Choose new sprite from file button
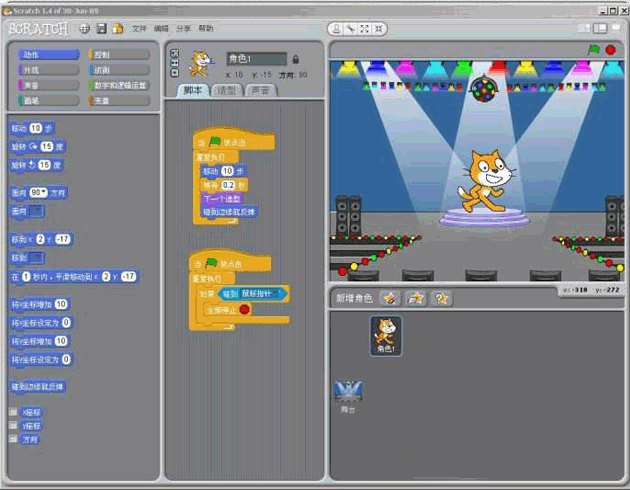Screen dimensions: 630x490 tap(416, 298)
